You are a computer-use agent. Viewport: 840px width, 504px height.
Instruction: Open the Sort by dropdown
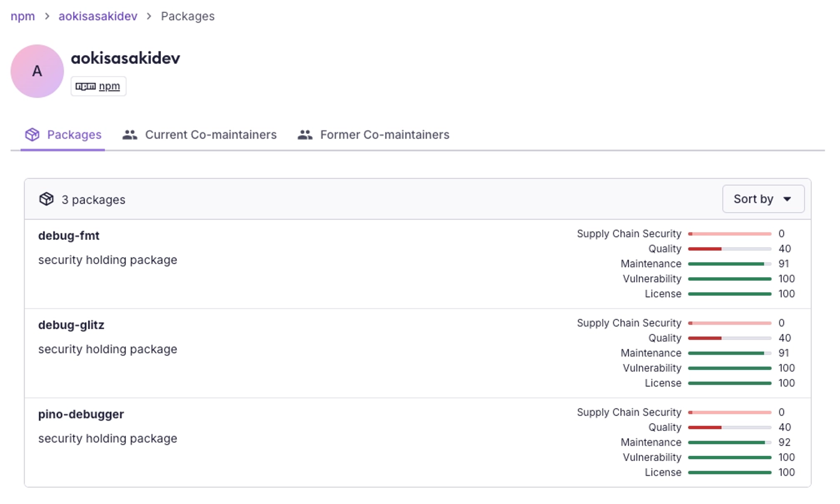click(x=762, y=199)
